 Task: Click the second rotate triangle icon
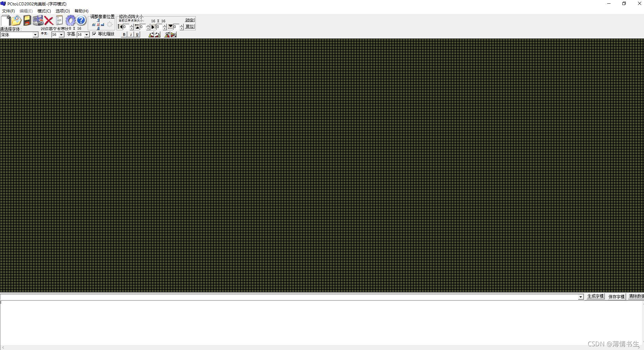[x=157, y=34]
